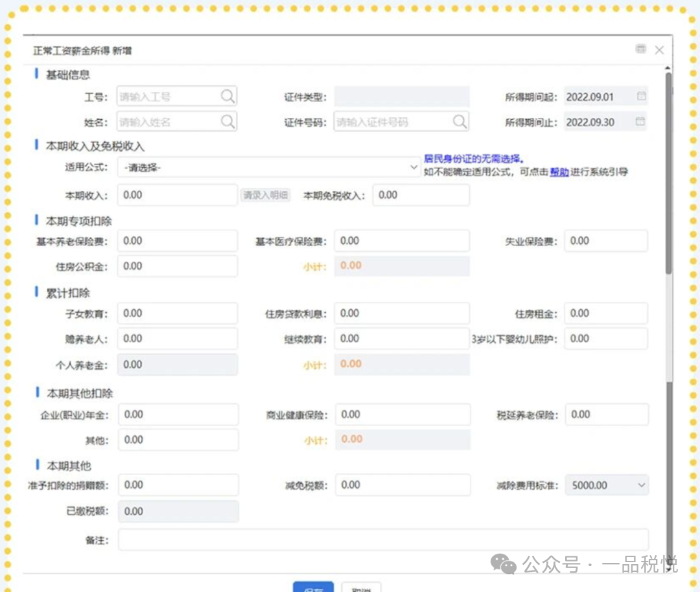Open calendar for 所得期间止 date
The image size is (700, 592).
[641, 122]
